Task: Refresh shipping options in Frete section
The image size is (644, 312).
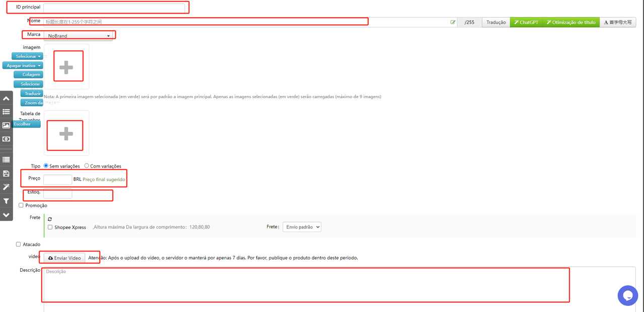Action: (x=50, y=219)
